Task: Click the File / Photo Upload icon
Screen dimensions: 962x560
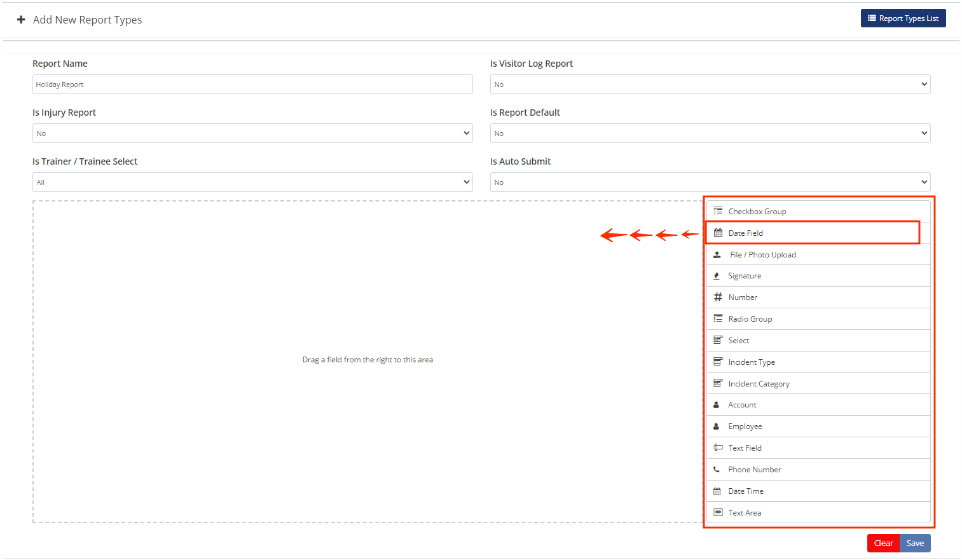Action: point(717,255)
